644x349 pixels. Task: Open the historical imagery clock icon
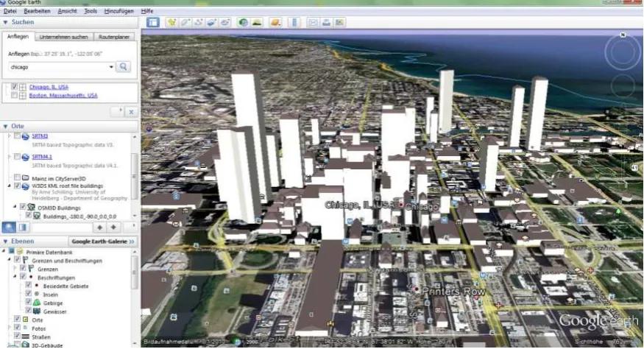(243, 23)
